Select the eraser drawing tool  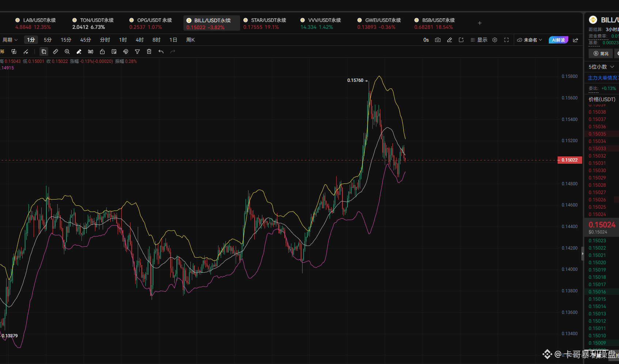(x=79, y=52)
